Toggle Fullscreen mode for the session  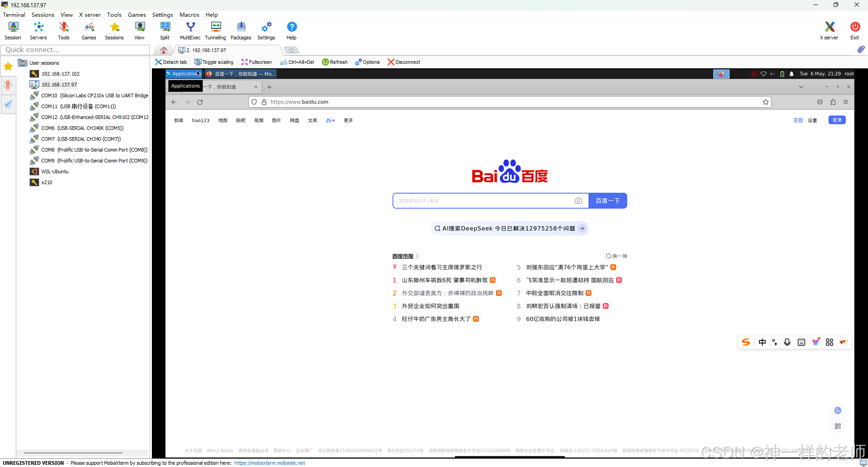tap(256, 62)
